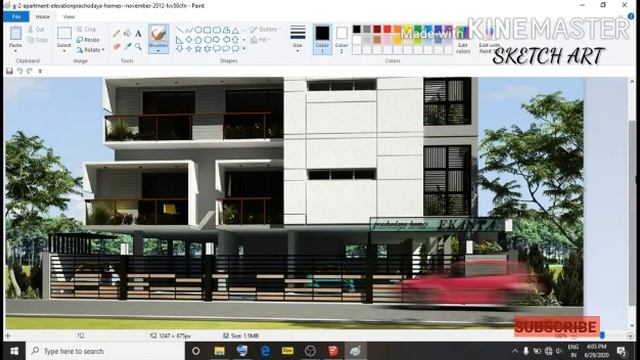
Task: Select the Color picker eyedropper tool
Action: coord(127,47)
